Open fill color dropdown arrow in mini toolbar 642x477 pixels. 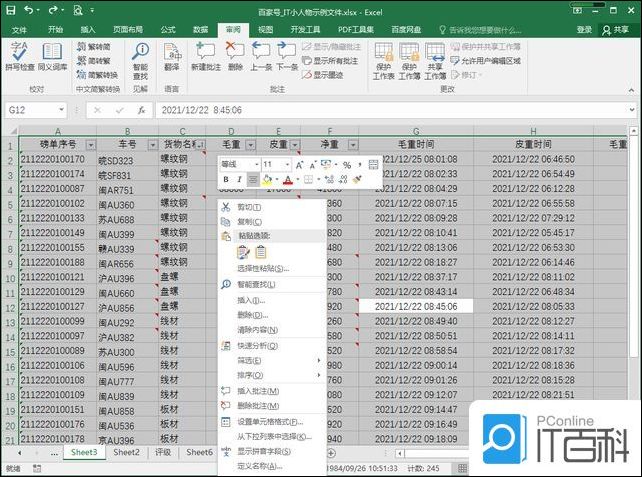[277, 179]
